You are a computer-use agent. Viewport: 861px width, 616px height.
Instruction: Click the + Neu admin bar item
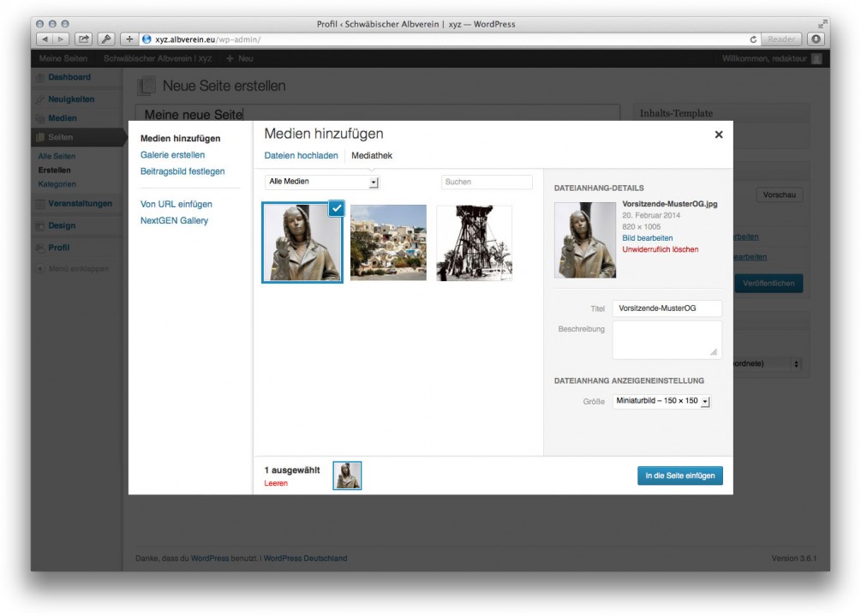point(239,59)
